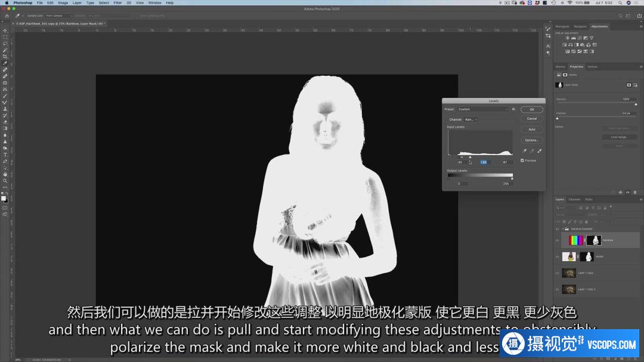The height and width of the screenshot is (362, 644).
Task: Switch to the Navigator tab
Action: point(580,26)
